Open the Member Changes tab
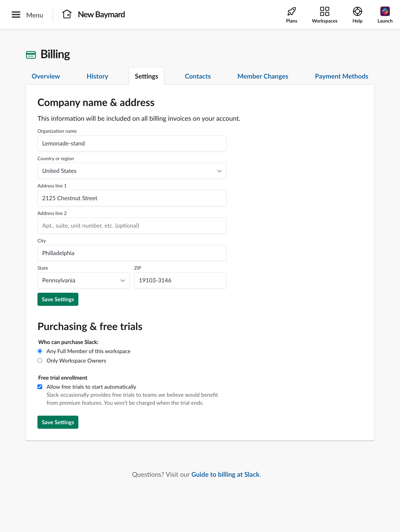 coord(263,76)
